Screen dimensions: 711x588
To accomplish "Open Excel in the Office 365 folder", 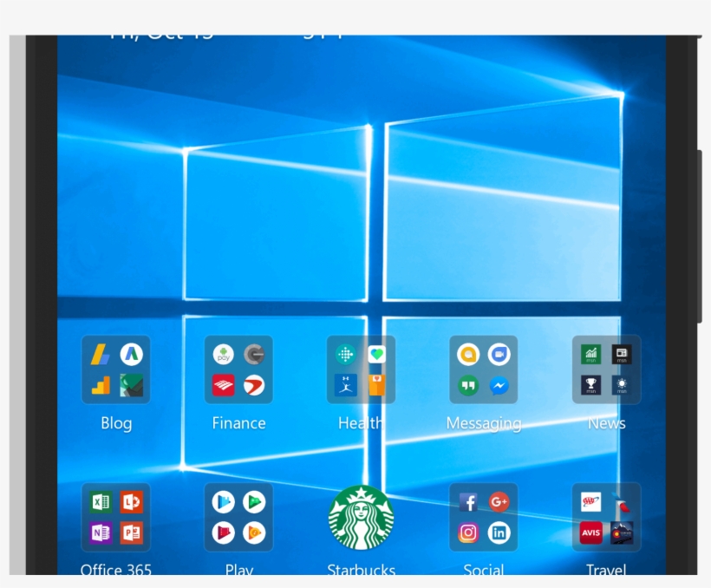I will (x=101, y=502).
